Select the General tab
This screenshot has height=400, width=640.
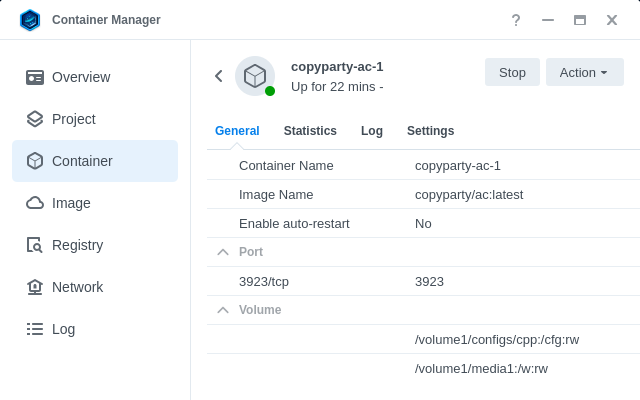(x=237, y=131)
